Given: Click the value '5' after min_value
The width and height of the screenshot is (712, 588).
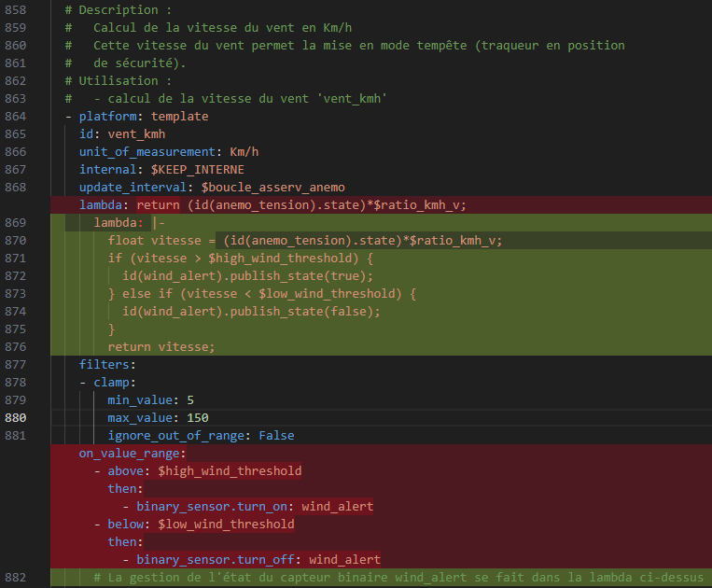Looking at the screenshot, I should click(190, 400).
